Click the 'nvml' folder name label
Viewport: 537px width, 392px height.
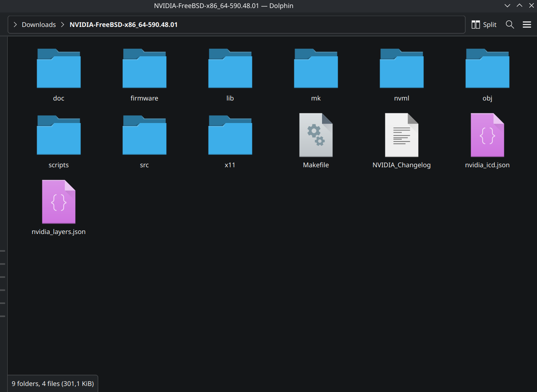pyautogui.click(x=402, y=98)
